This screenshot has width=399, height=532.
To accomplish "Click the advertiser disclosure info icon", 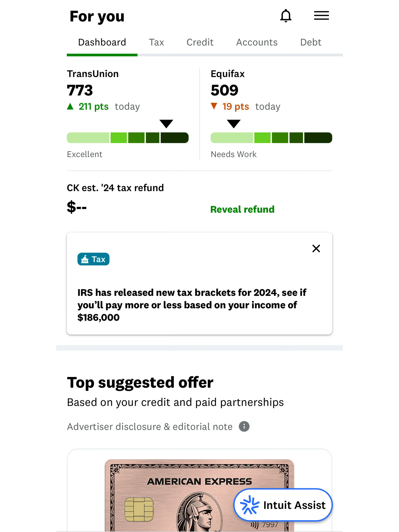I will point(244,426).
